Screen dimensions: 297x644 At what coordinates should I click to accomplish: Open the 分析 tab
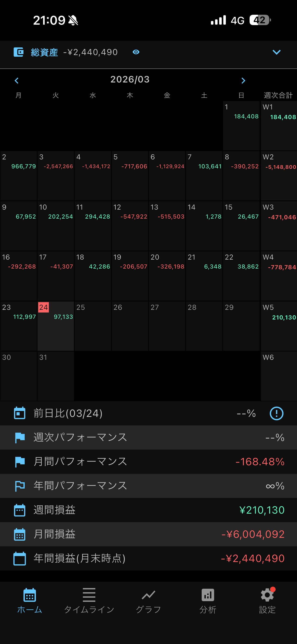click(208, 600)
